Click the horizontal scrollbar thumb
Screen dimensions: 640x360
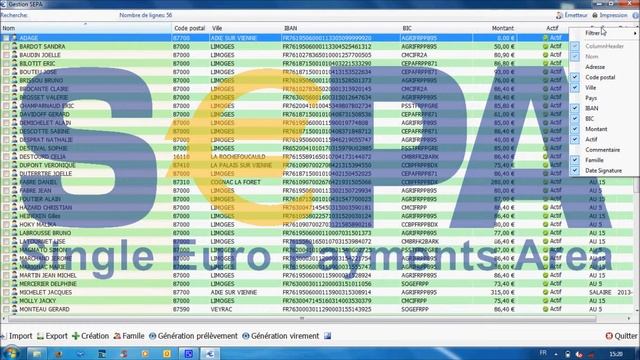tap(302, 318)
